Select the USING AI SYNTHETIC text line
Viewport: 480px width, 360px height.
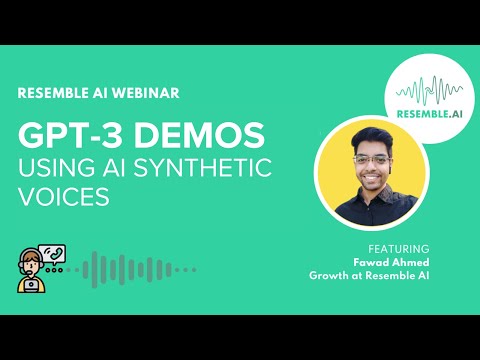pyautogui.click(x=145, y=168)
